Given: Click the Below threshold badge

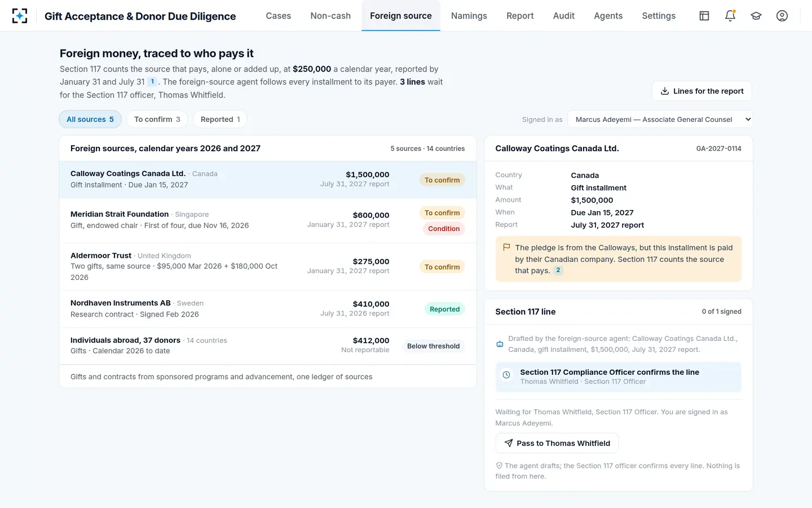Looking at the screenshot, I should coord(434,346).
